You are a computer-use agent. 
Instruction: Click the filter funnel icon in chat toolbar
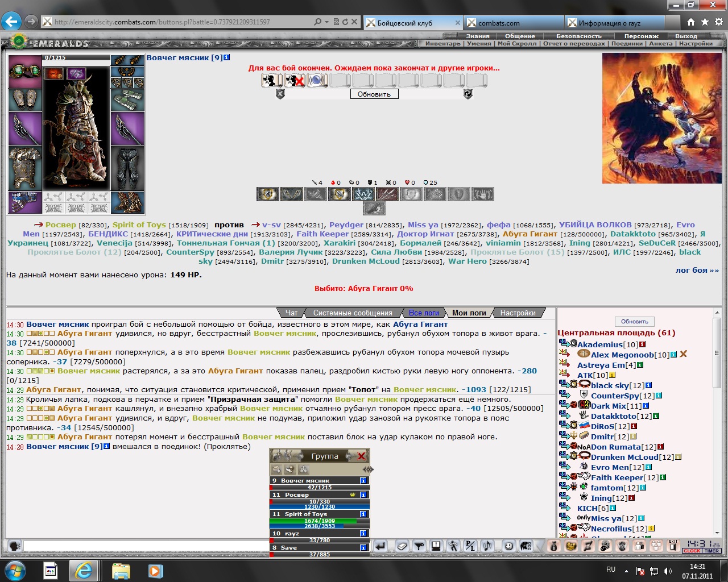click(x=419, y=546)
